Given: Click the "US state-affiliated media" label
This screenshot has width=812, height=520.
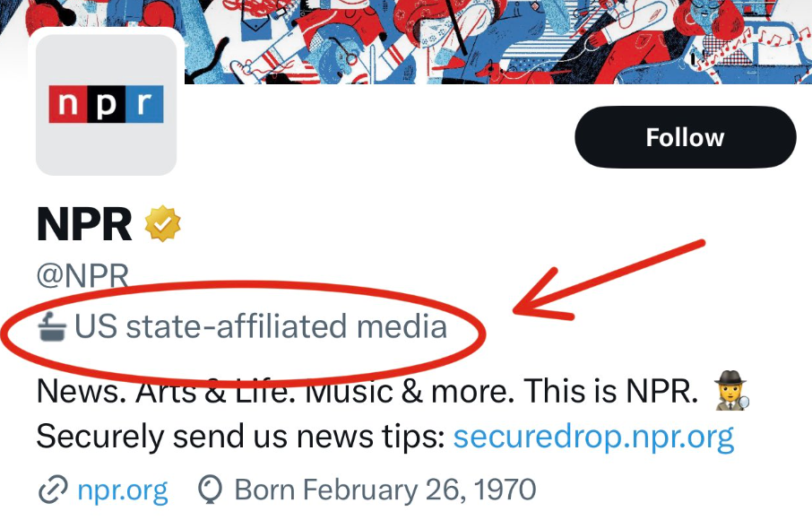Looking at the screenshot, I should [x=260, y=327].
